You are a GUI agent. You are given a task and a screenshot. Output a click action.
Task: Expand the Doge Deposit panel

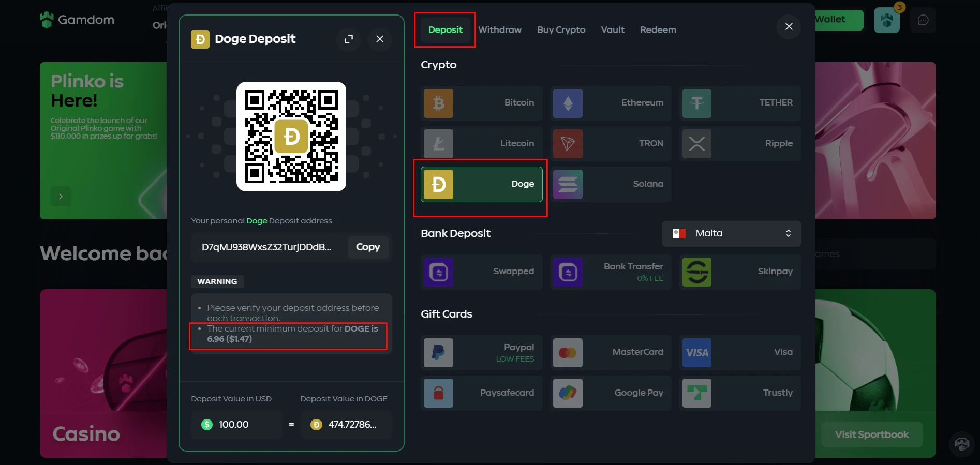[x=349, y=39]
